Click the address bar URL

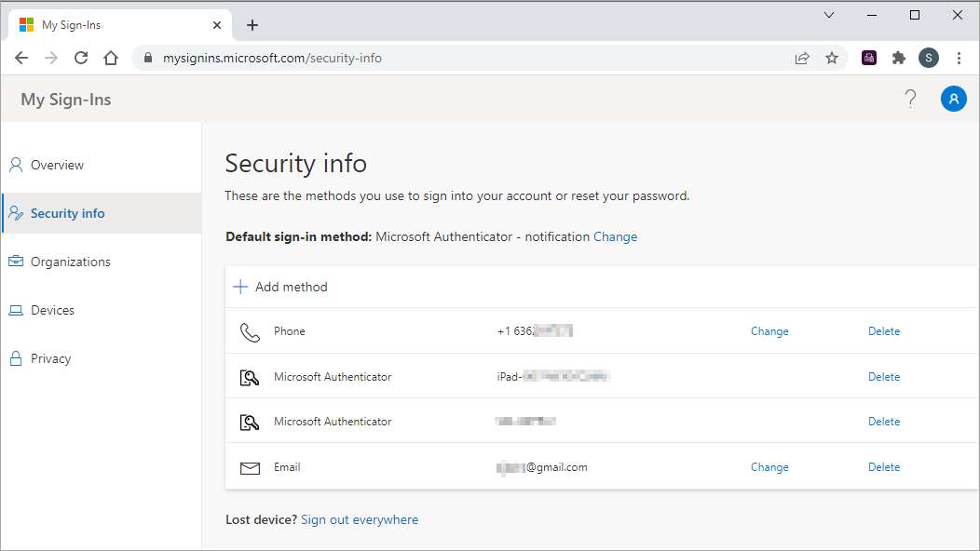click(x=272, y=58)
